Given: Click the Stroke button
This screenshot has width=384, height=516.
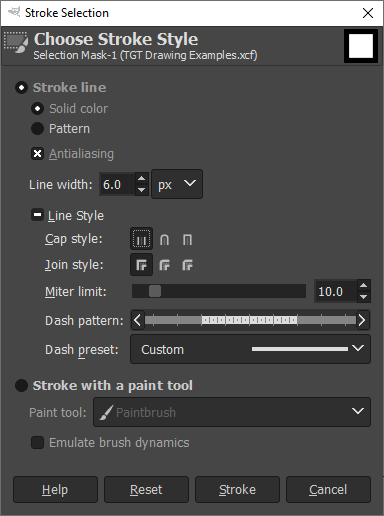Looking at the screenshot, I should (237, 489).
